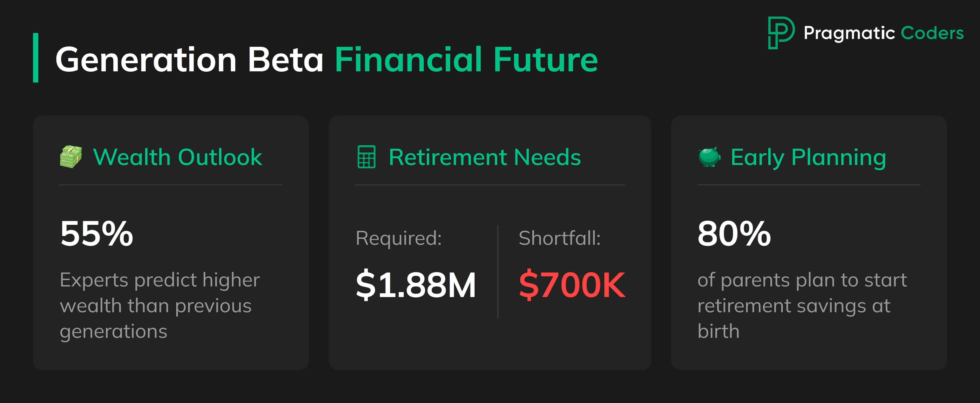980x403 pixels.
Task: Click the 55% statistic
Action: point(97,233)
